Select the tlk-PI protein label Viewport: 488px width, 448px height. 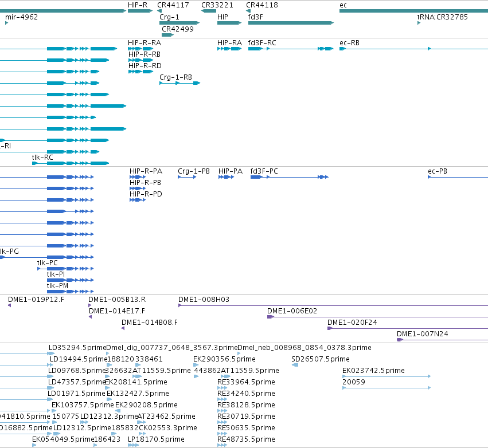[x=56, y=274]
